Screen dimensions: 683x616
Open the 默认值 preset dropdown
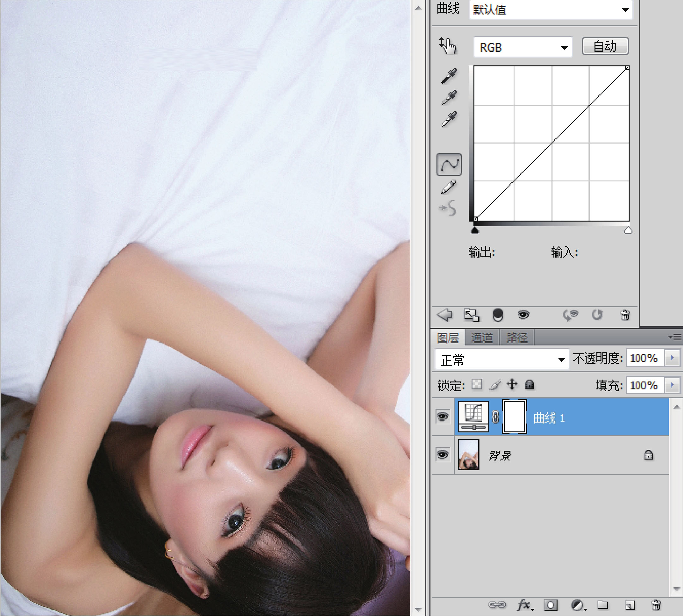pos(550,9)
